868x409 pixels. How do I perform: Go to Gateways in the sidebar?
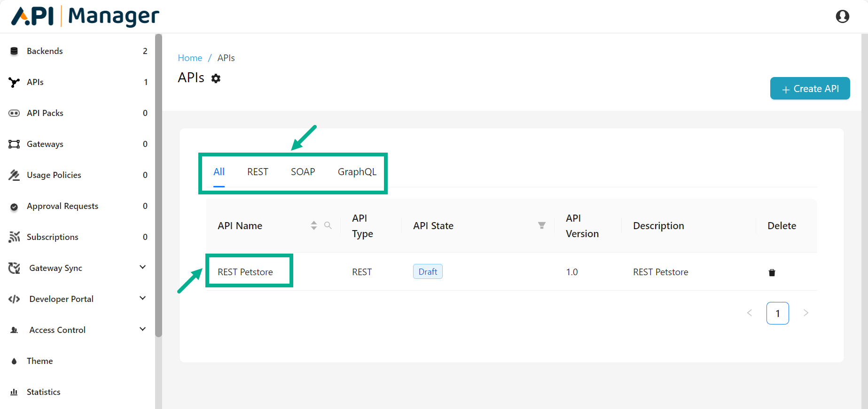[45, 144]
